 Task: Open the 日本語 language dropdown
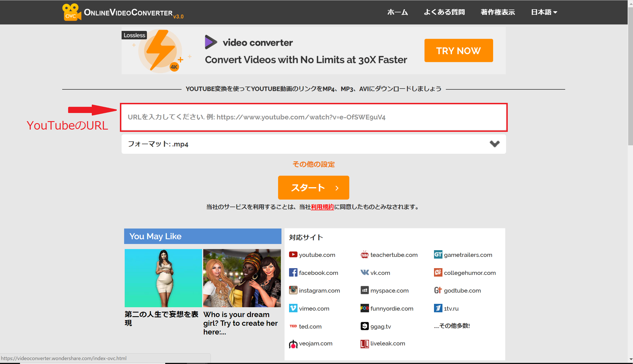544,12
